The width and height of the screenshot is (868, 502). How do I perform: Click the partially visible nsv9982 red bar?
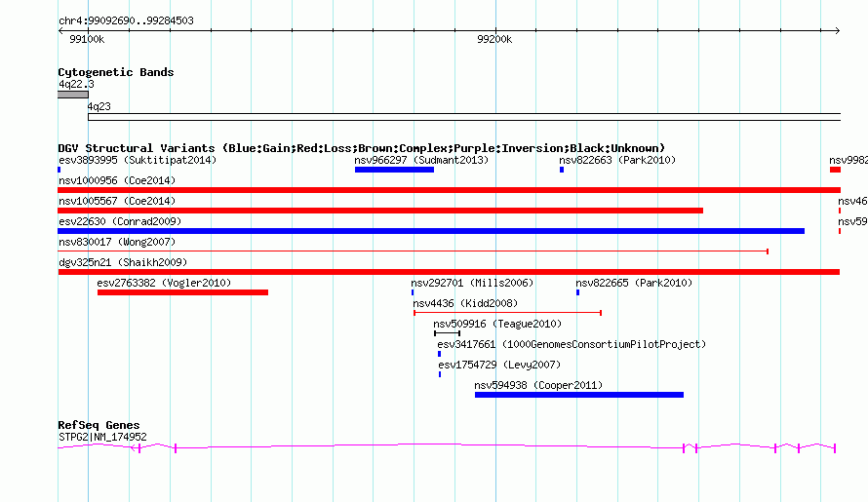click(836, 170)
